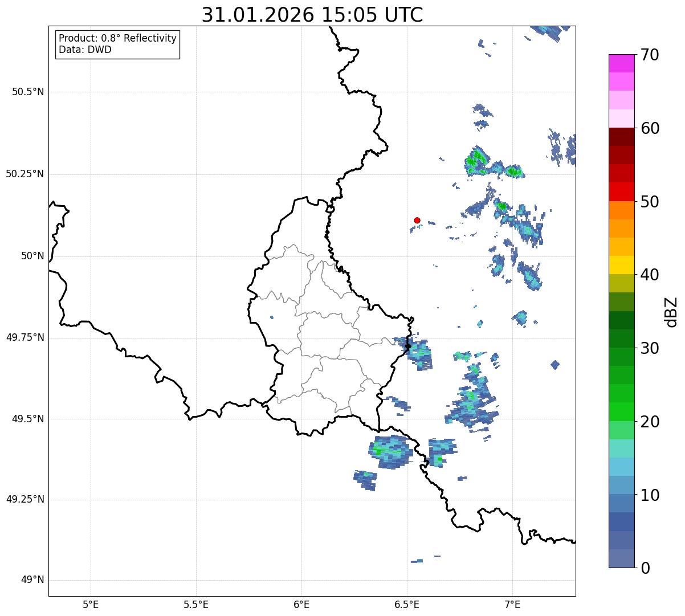Viewport: 685px width, 616px height.
Task: Click the 5.5°E longitude label
Action: pyautogui.click(x=196, y=604)
